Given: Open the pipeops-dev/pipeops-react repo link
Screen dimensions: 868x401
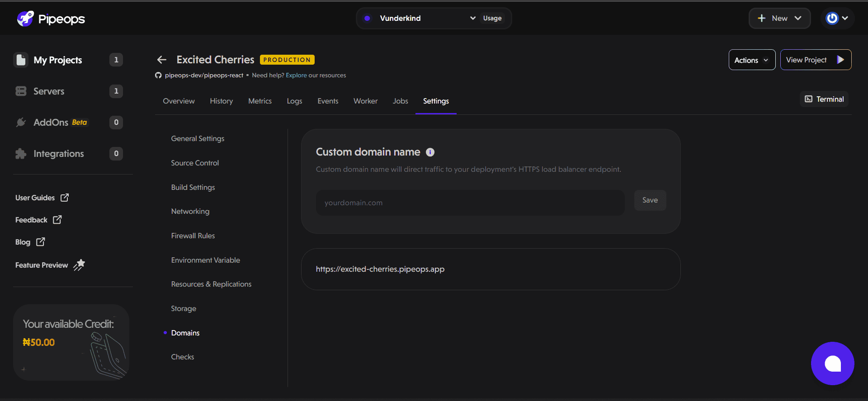Looking at the screenshot, I should 204,75.
